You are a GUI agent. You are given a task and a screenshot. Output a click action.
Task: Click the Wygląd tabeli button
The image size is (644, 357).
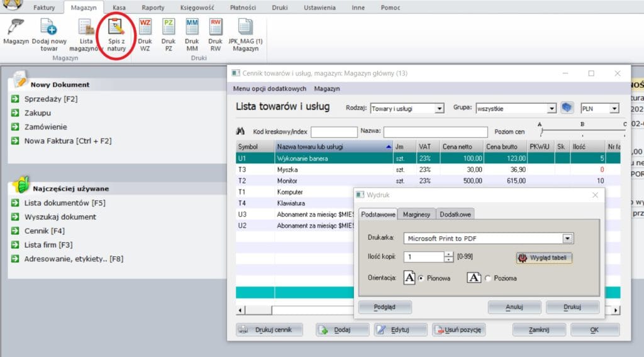click(x=544, y=258)
